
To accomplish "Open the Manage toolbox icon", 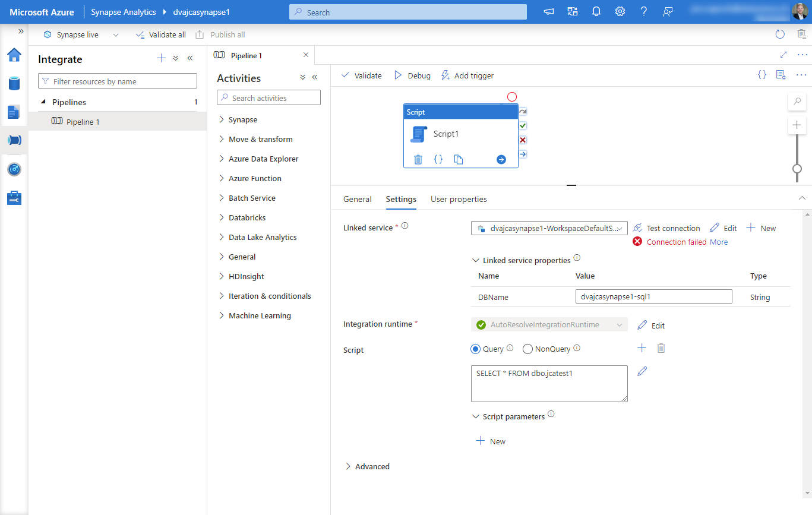I will pyautogui.click(x=14, y=198).
